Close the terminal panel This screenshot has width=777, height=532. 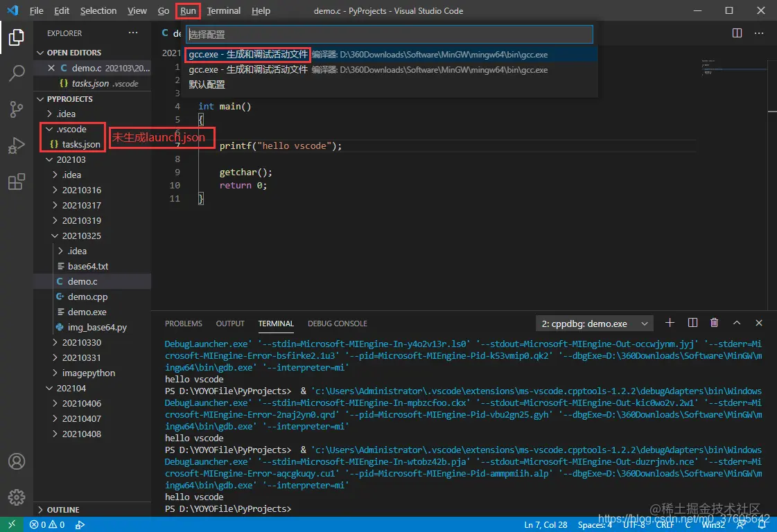(x=759, y=323)
